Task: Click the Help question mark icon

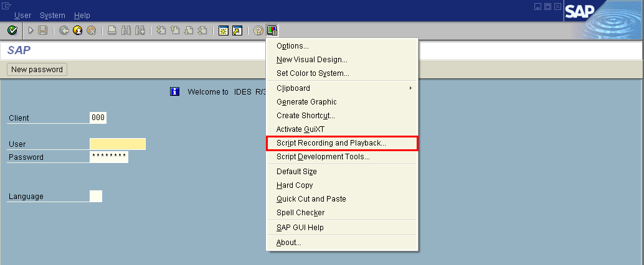Action: click(258, 30)
